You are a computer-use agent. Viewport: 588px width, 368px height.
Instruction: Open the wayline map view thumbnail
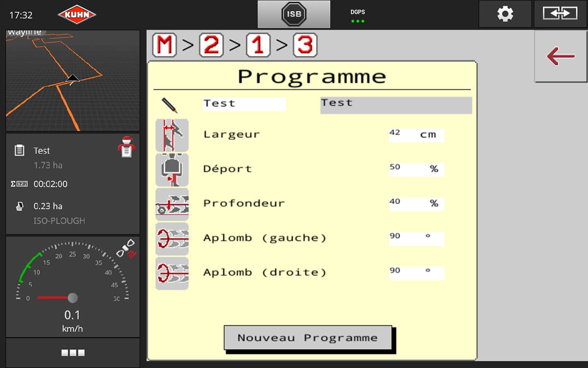pos(73,80)
